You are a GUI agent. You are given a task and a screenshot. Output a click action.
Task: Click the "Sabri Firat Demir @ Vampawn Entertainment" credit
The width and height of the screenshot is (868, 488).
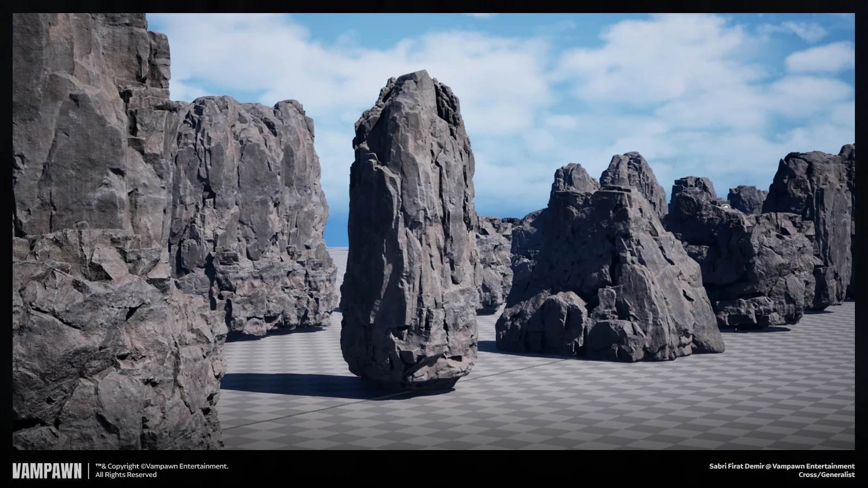click(x=782, y=466)
